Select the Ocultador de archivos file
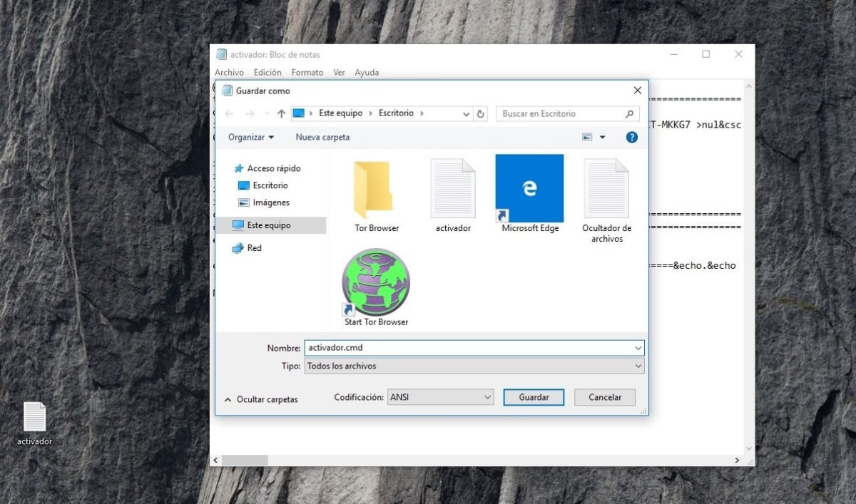This screenshot has height=504, width=856. (606, 191)
